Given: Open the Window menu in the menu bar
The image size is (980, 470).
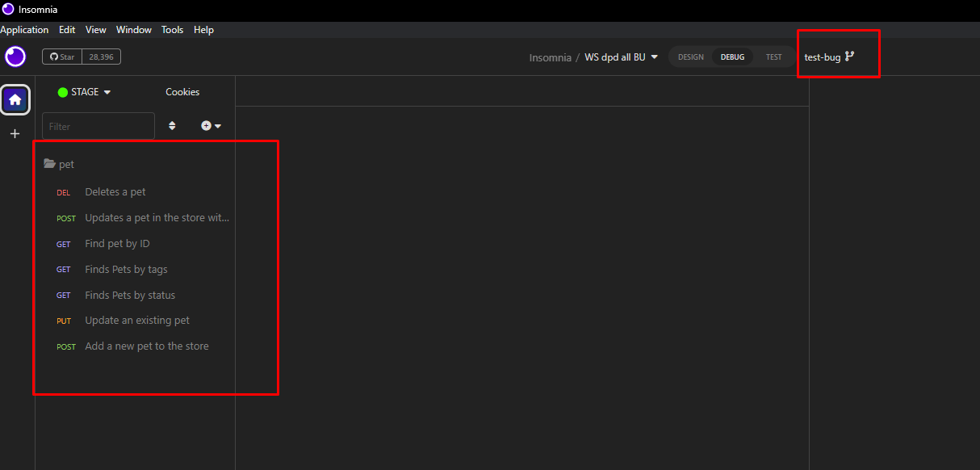Looking at the screenshot, I should point(133,30).
